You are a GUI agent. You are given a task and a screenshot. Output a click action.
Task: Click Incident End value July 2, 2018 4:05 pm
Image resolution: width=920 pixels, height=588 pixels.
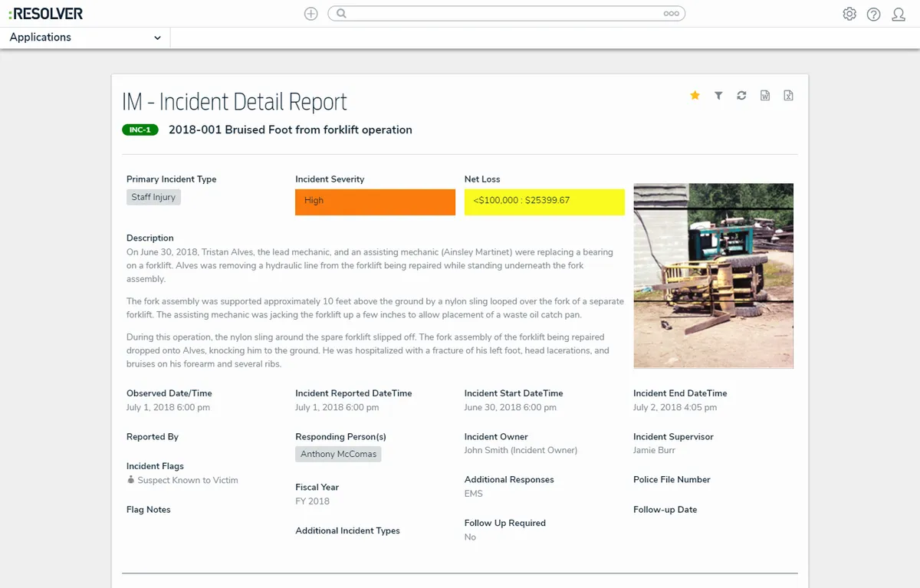click(x=675, y=408)
